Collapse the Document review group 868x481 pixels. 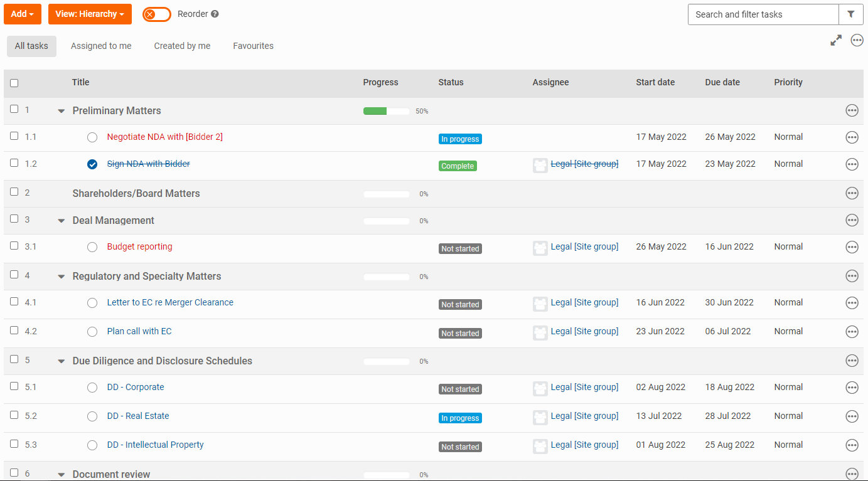(x=62, y=475)
